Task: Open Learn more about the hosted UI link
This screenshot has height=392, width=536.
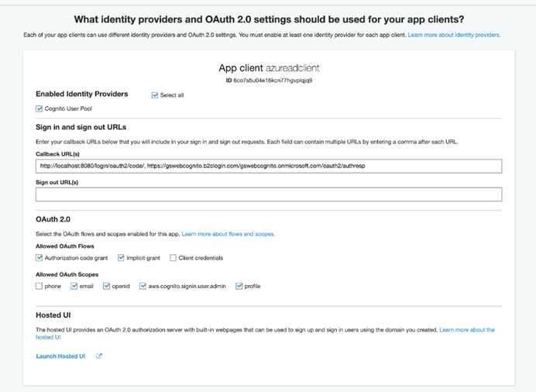Action: pos(265,334)
